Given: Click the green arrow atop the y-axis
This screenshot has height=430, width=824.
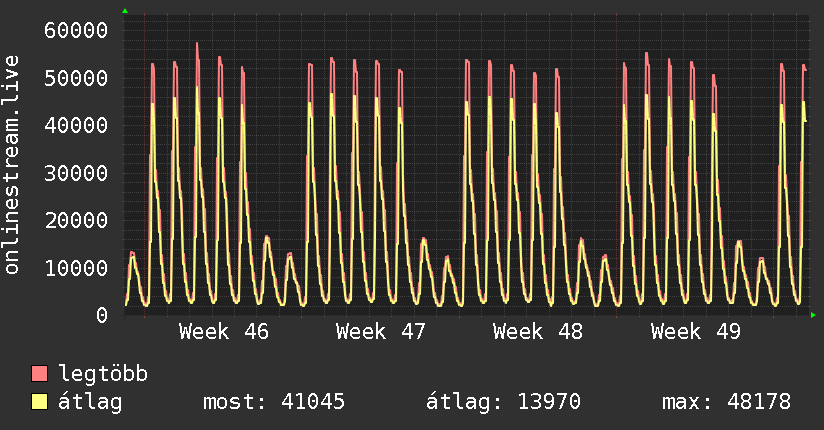Looking at the screenshot, I should [125, 11].
